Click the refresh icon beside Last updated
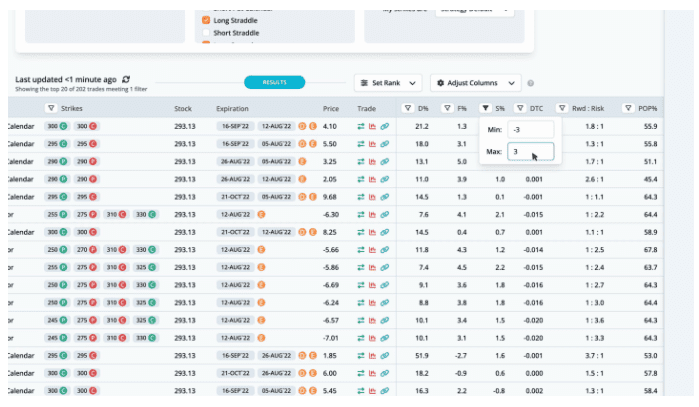The height and width of the screenshot is (407, 699). [126, 79]
